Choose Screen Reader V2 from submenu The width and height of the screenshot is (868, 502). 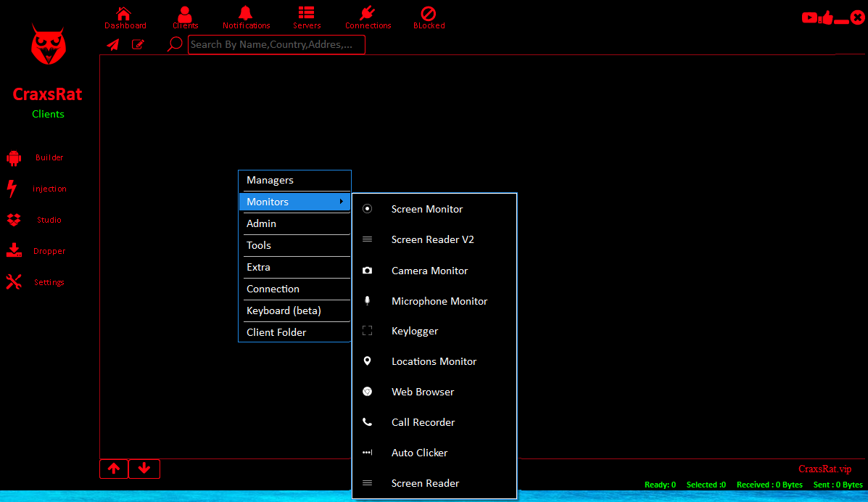point(434,239)
